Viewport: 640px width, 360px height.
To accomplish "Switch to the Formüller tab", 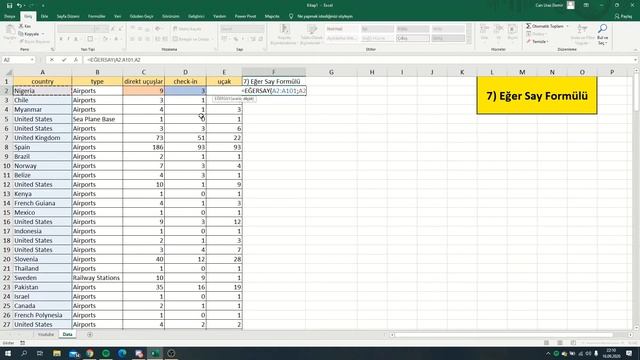I will point(97,16).
